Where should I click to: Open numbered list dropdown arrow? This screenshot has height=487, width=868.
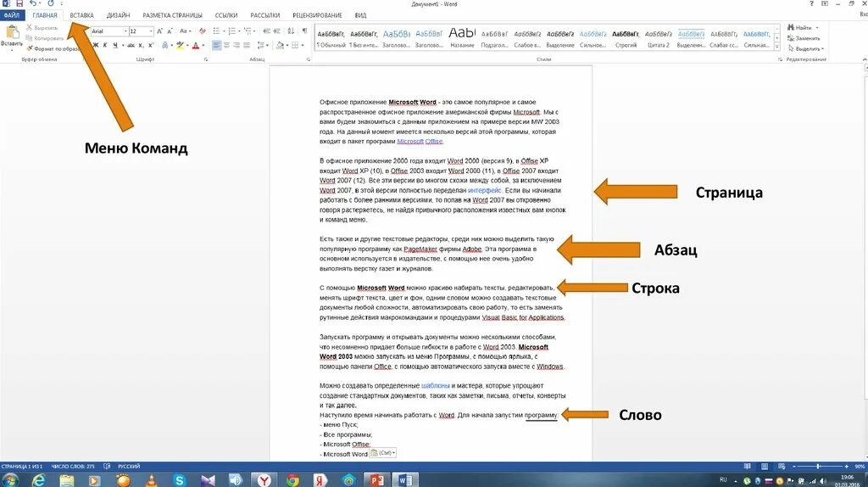pos(239,31)
